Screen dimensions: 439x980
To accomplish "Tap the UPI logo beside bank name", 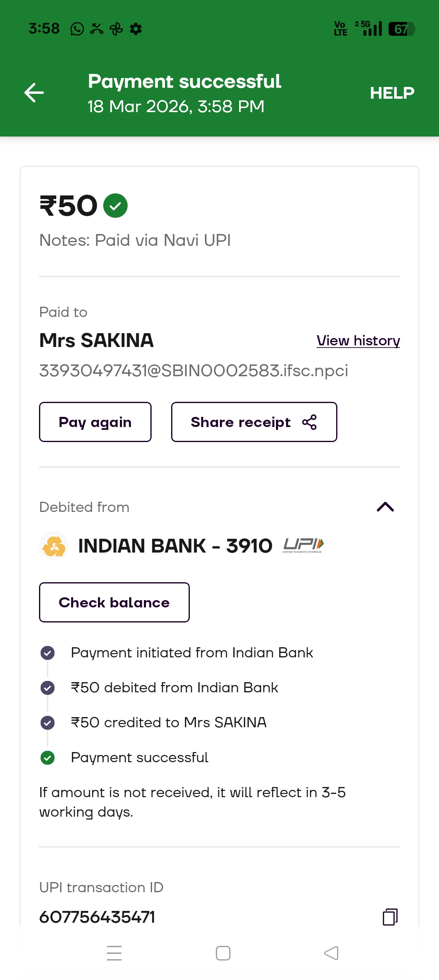I will [303, 545].
